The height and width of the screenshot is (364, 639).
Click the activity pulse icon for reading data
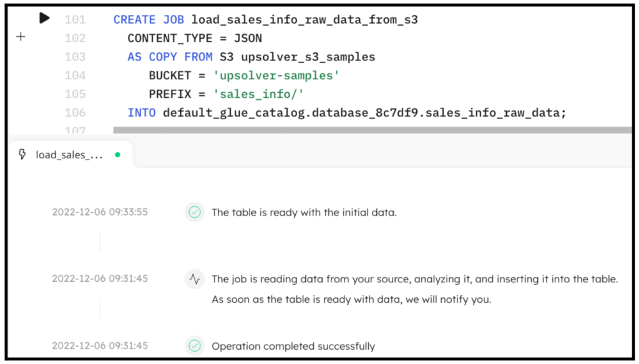[x=195, y=279]
